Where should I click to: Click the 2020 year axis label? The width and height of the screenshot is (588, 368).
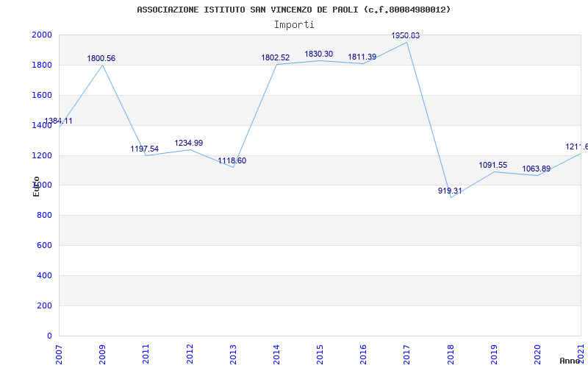537,354
